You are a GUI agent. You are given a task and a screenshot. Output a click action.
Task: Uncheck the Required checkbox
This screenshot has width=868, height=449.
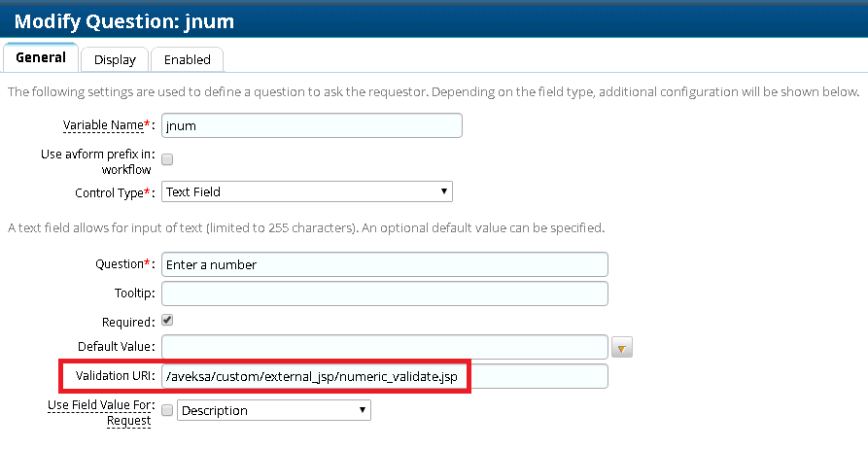click(x=167, y=320)
